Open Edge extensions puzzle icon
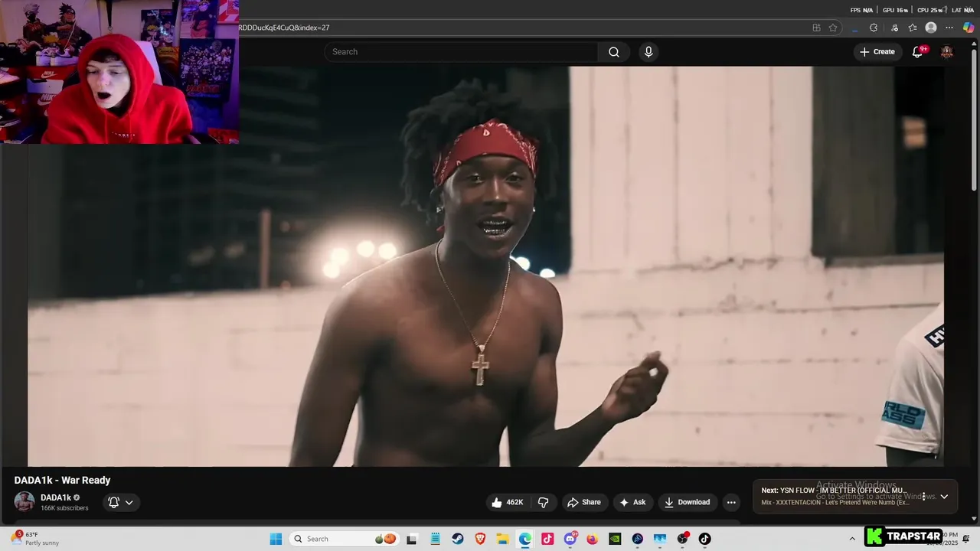Screen dimensions: 980x551 tap(874, 28)
